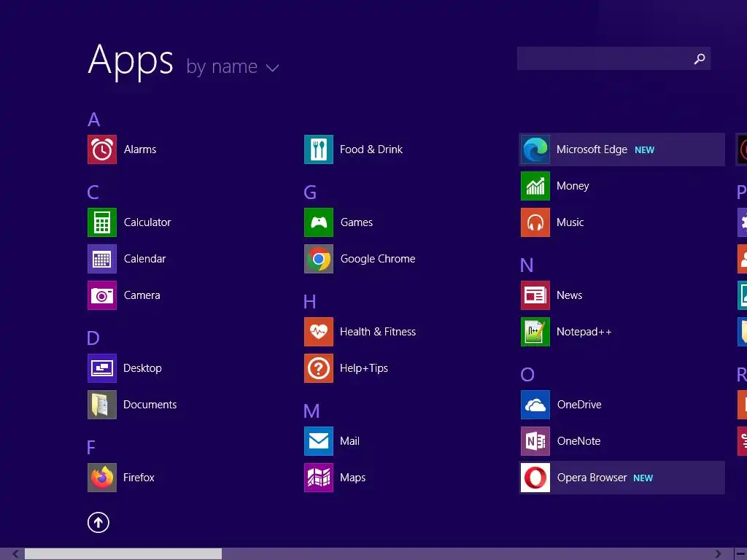Launch the OneNote icon
This screenshot has width=747, height=560.
(x=535, y=441)
